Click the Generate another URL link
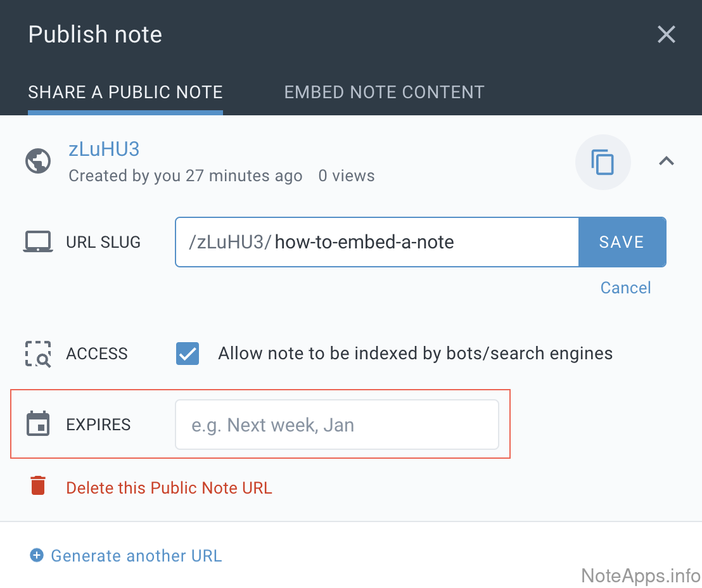Viewport: 702px width, 588px height. click(136, 556)
